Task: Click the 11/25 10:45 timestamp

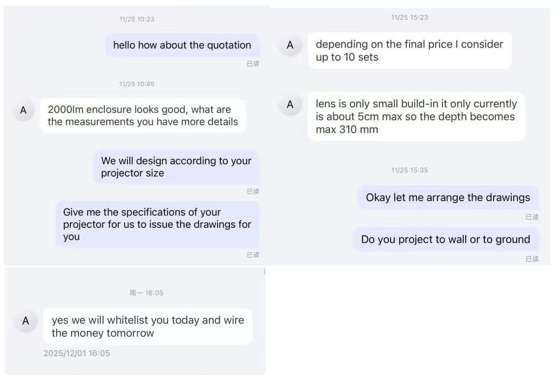Action: [x=137, y=84]
